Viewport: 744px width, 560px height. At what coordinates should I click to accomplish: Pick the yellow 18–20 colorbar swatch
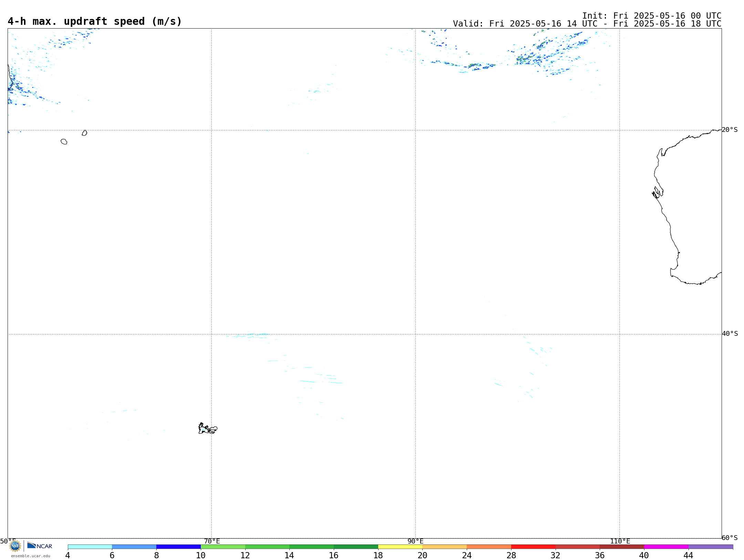pyautogui.click(x=400, y=547)
